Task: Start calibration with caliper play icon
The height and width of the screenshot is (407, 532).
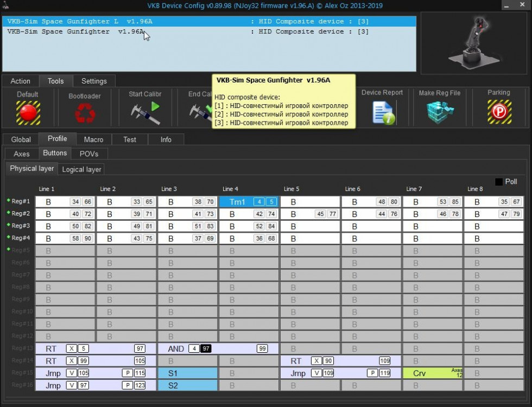Action: [x=145, y=112]
